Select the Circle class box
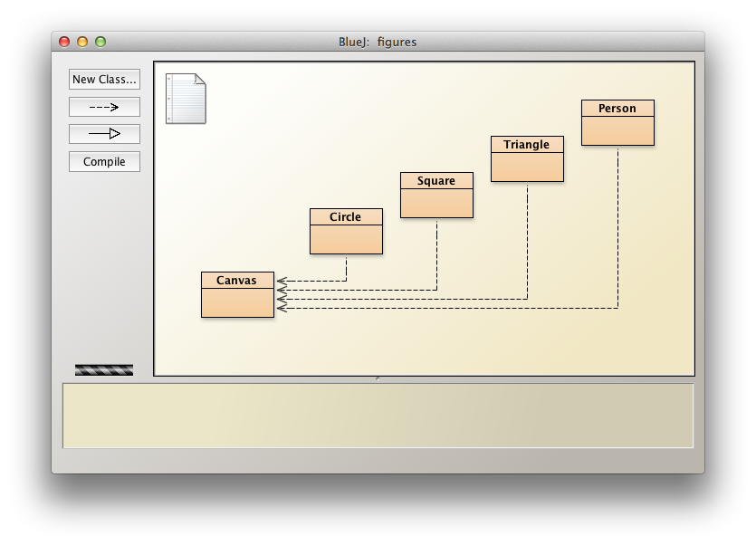Screen dimensions: 756x545 (346, 239)
